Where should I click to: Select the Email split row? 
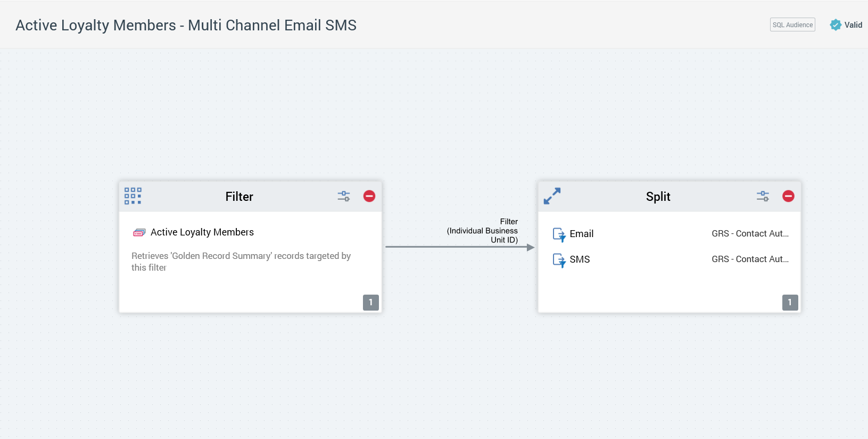click(581, 234)
